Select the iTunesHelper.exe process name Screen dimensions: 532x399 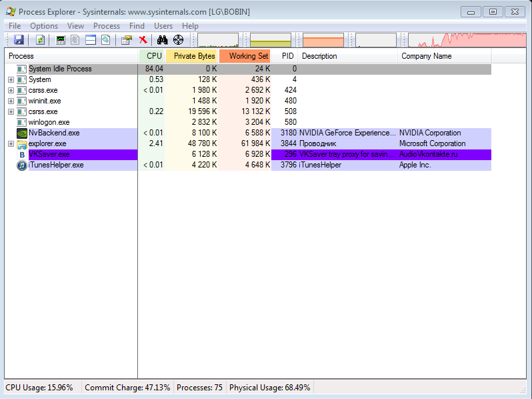56,165
